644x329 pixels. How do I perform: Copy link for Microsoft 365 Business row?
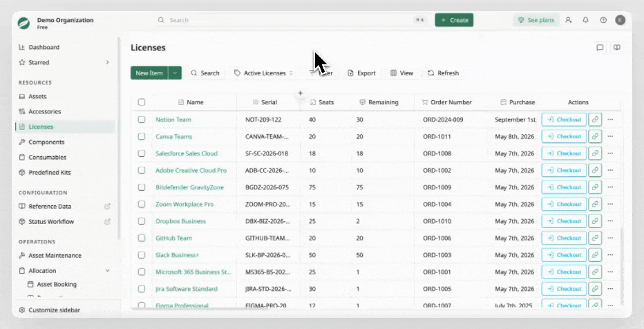(x=595, y=272)
